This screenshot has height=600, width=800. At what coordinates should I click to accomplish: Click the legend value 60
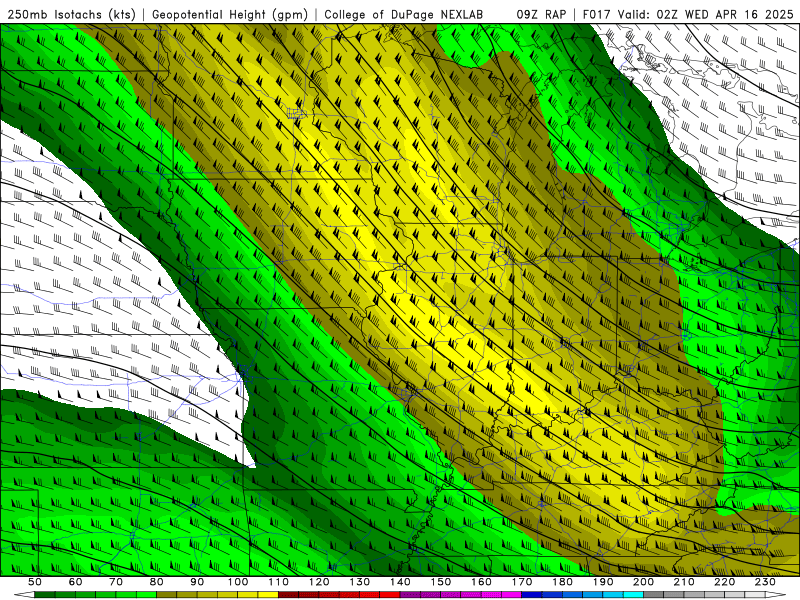point(75,582)
